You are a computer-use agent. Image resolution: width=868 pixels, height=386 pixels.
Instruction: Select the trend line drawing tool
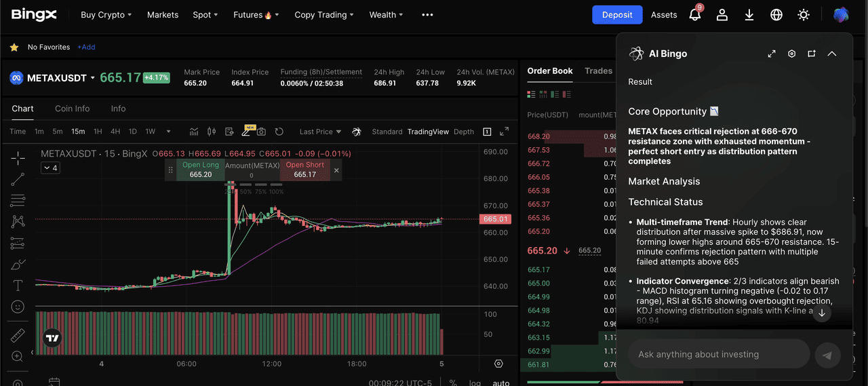click(x=18, y=179)
